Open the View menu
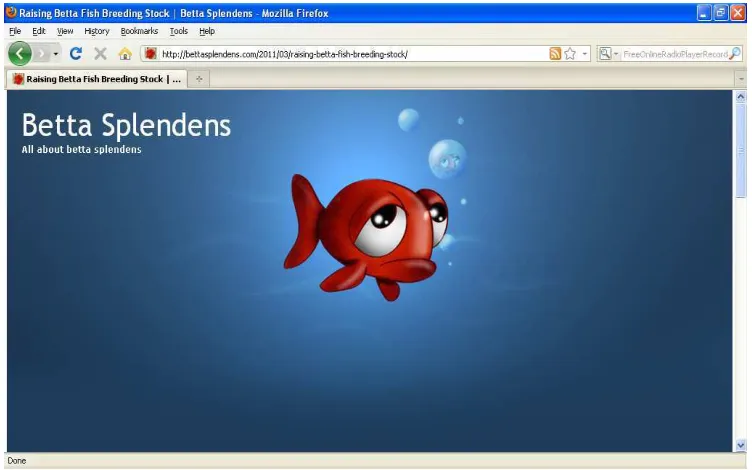 coord(65,31)
